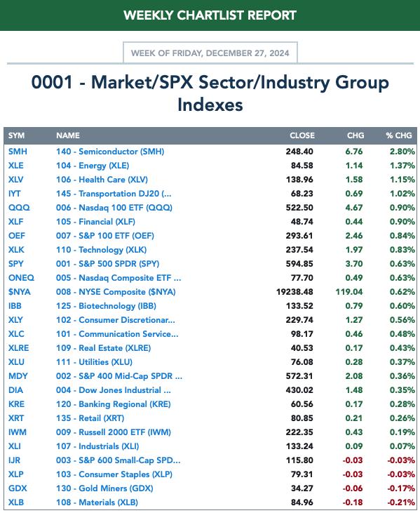The height and width of the screenshot is (513, 420).
Task: Sort by the % CHG column header
Action: [x=399, y=135]
